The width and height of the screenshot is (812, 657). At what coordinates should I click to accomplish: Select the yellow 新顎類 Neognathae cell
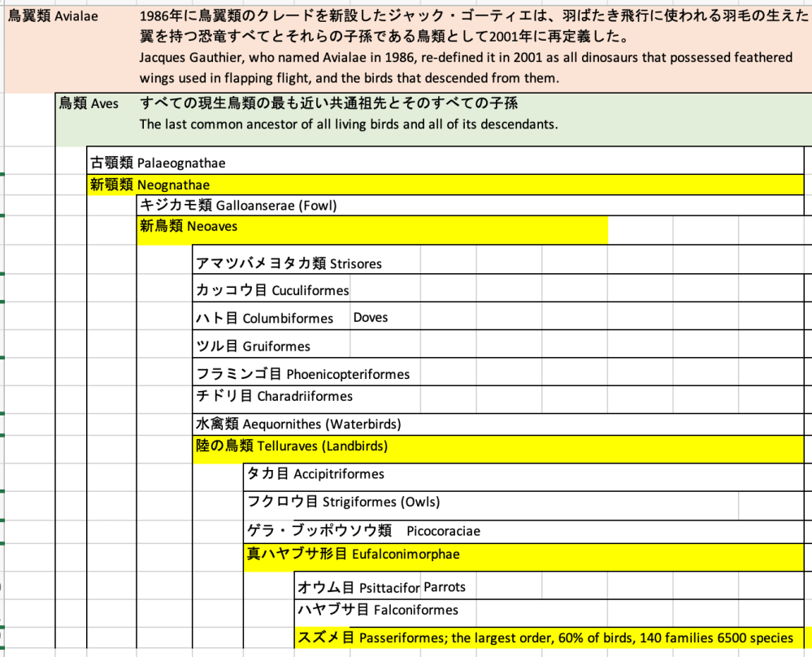pyautogui.click(x=150, y=185)
